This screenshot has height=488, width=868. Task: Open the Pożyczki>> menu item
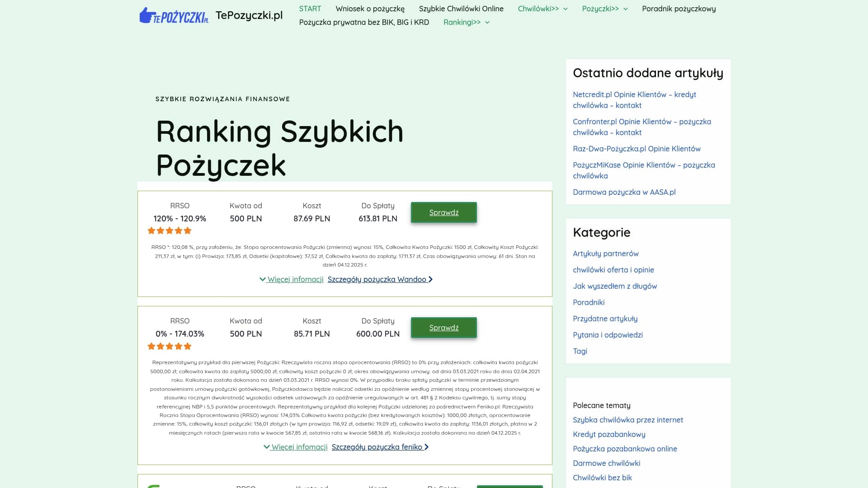[x=600, y=9]
